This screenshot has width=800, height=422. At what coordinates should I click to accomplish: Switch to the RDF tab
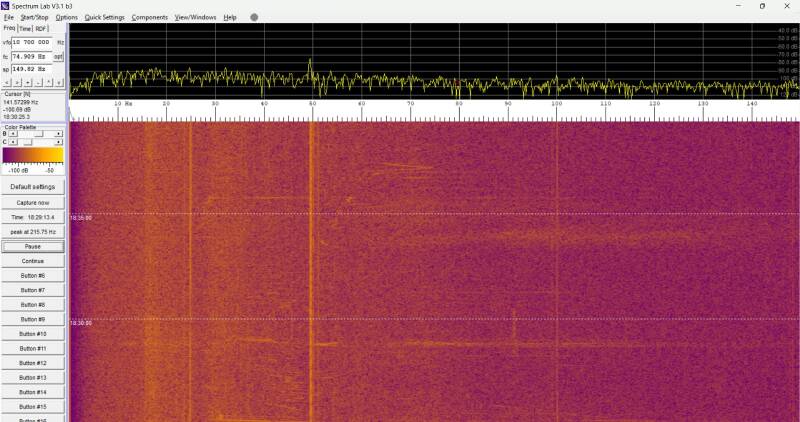click(41, 29)
